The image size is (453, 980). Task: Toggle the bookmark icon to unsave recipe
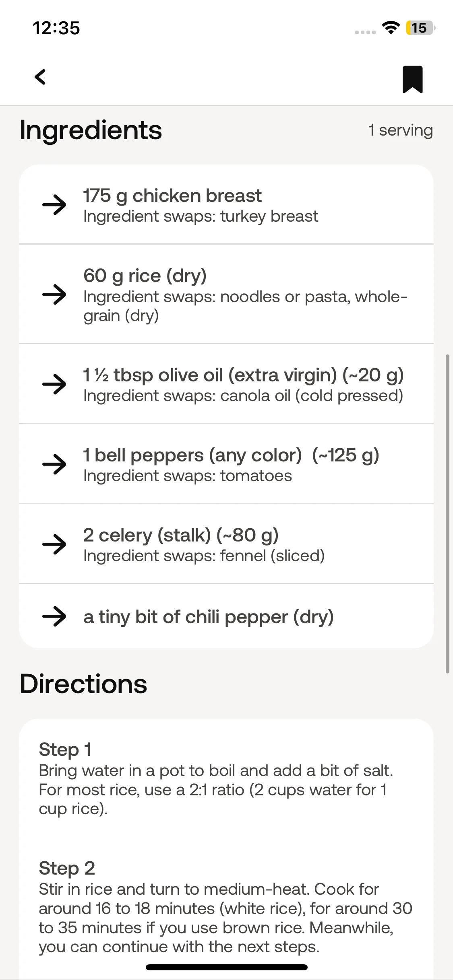[412, 79]
